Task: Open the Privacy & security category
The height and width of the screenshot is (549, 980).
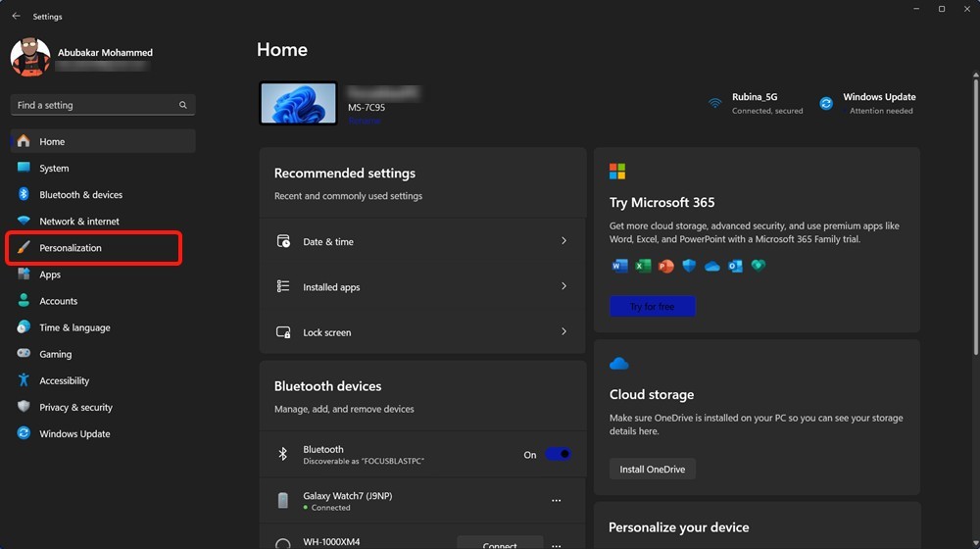Action: 103,407
